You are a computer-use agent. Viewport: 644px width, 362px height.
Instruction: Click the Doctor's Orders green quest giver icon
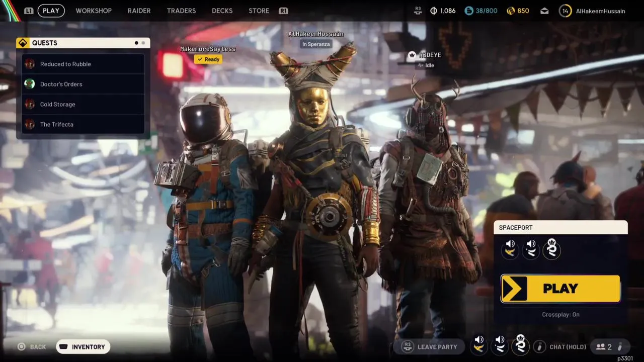tap(30, 84)
